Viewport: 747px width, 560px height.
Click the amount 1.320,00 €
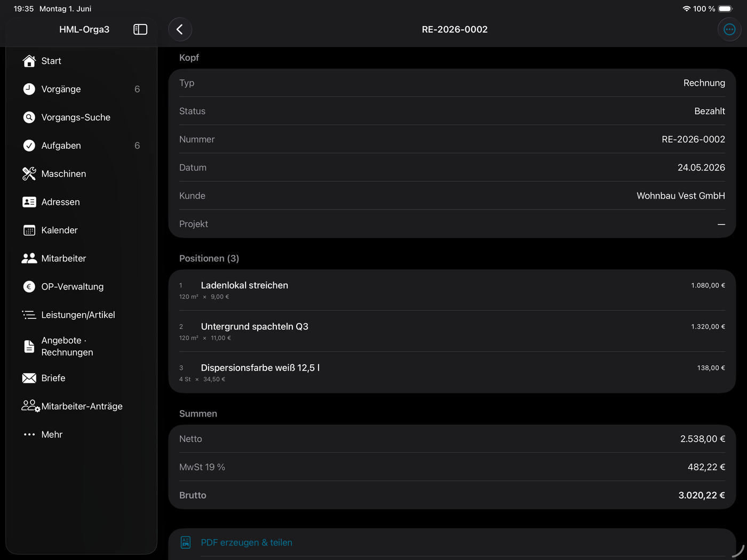click(708, 326)
